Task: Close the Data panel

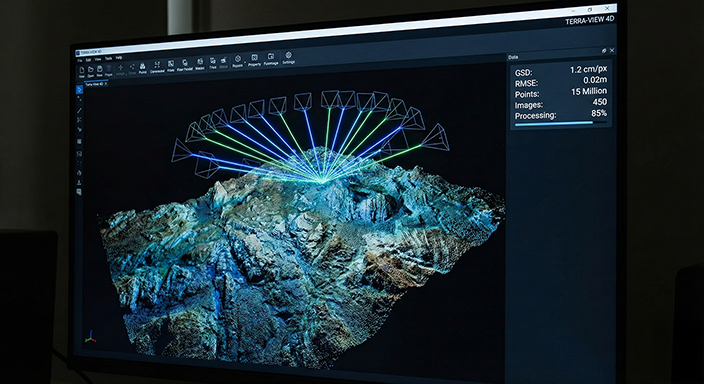Action: [612, 50]
